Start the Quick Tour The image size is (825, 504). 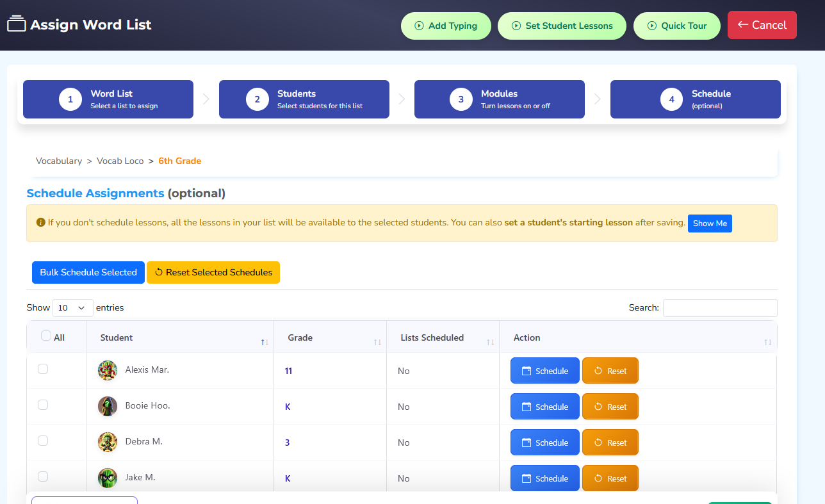point(677,26)
